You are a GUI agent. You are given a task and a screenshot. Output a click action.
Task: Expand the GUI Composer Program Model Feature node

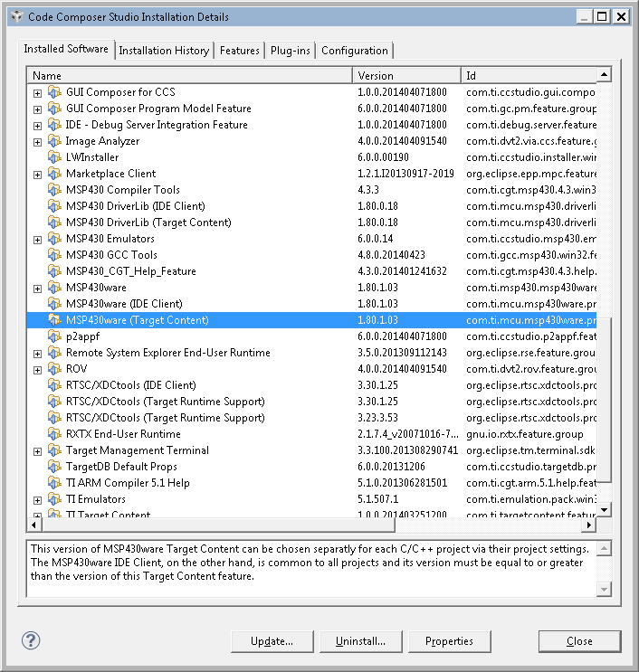pyautogui.click(x=38, y=109)
